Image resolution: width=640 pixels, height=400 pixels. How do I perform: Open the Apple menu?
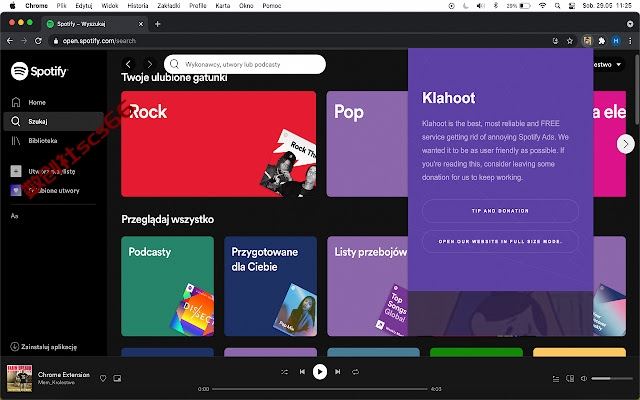point(12,6)
